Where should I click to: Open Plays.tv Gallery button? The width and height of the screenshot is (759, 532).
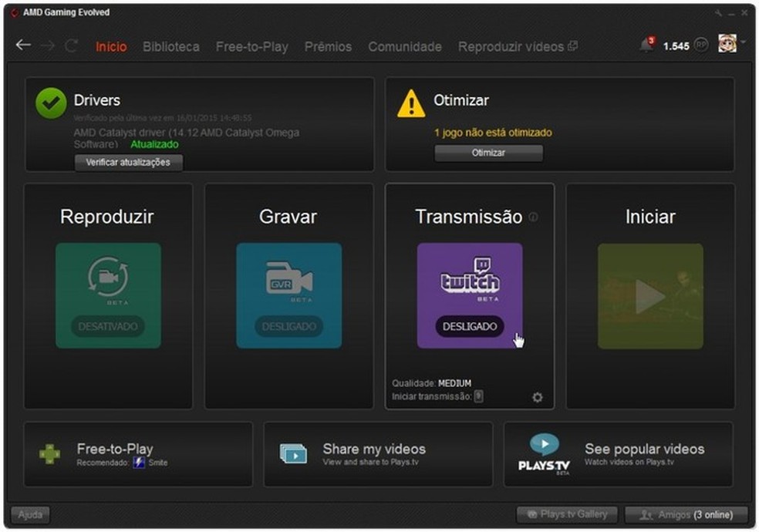(x=567, y=514)
